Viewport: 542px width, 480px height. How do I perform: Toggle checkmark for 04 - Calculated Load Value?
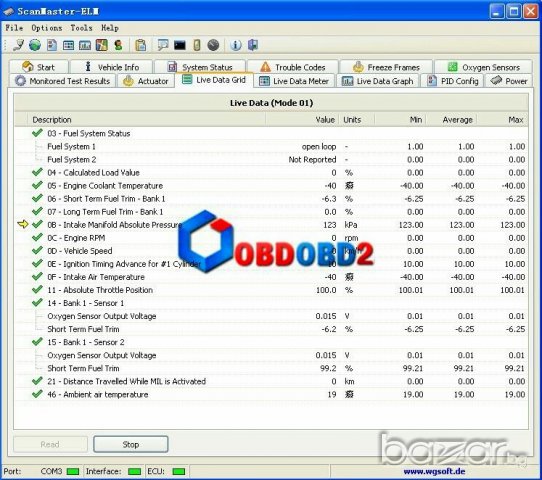click(x=37, y=172)
